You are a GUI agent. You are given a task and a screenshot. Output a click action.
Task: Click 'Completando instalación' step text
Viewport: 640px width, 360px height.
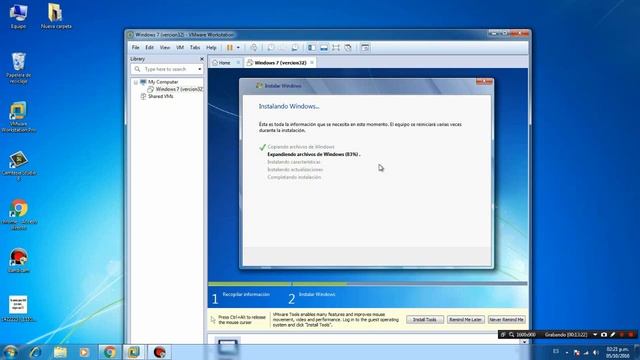[x=294, y=177]
